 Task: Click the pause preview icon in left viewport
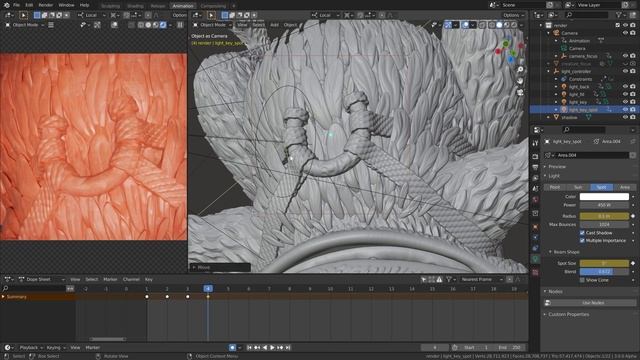[x=180, y=25]
